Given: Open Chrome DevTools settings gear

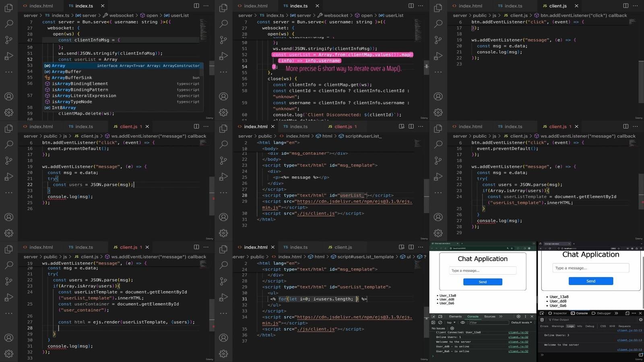Looking at the screenshot, I should pyautogui.click(x=518, y=317).
